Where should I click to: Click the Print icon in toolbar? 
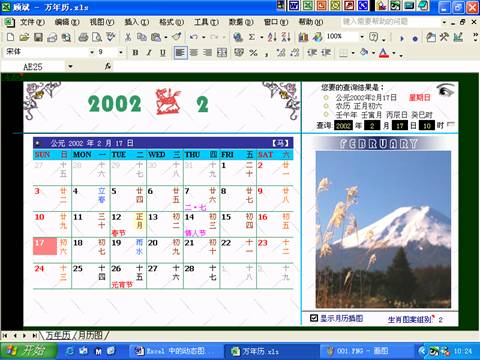pyautogui.click(x=83, y=37)
